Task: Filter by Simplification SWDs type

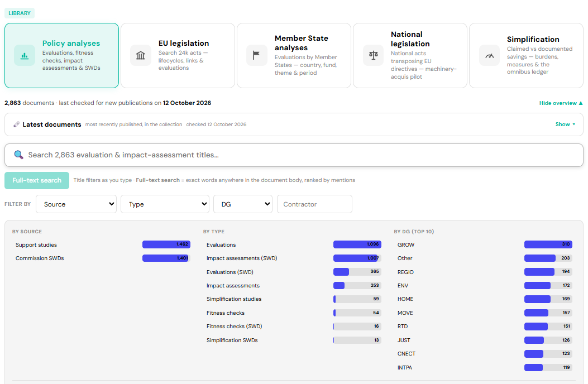Action: click(293, 340)
